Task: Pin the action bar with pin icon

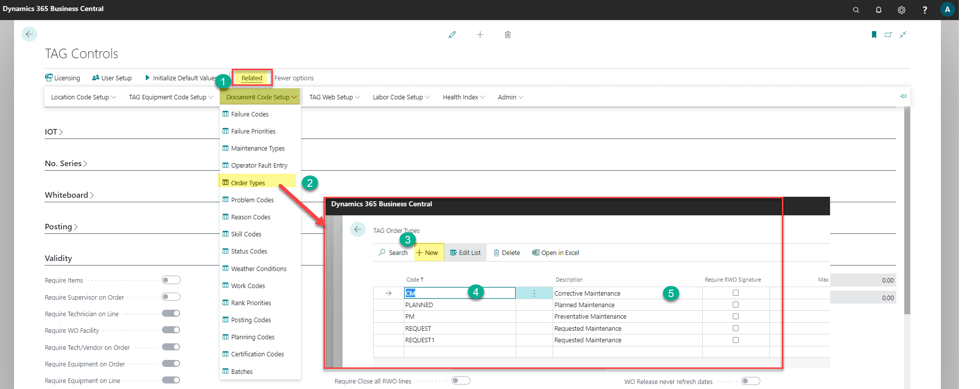Action: click(x=903, y=96)
